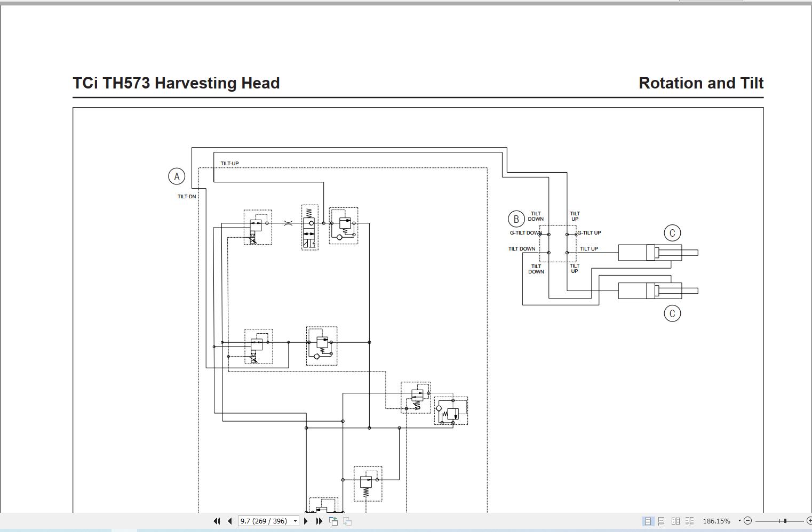Viewport: 812px width, 532px height.
Task: Select circle A marker on the diagram
Action: (x=177, y=176)
